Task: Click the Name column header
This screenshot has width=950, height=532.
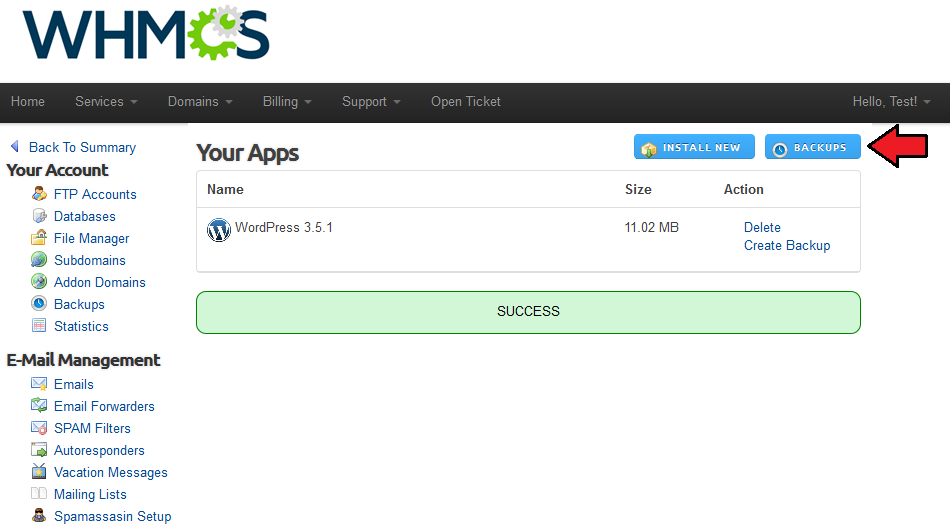Action: [x=225, y=190]
